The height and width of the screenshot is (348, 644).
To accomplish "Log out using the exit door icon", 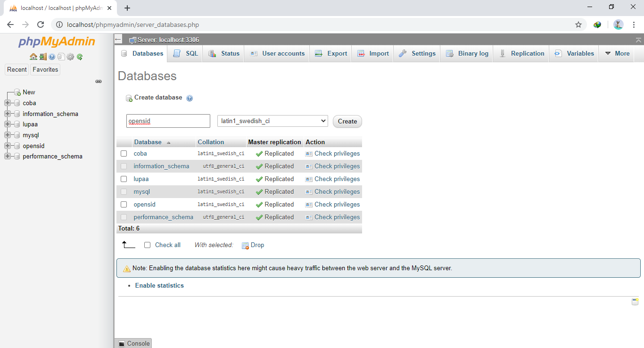I will tap(43, 57).
